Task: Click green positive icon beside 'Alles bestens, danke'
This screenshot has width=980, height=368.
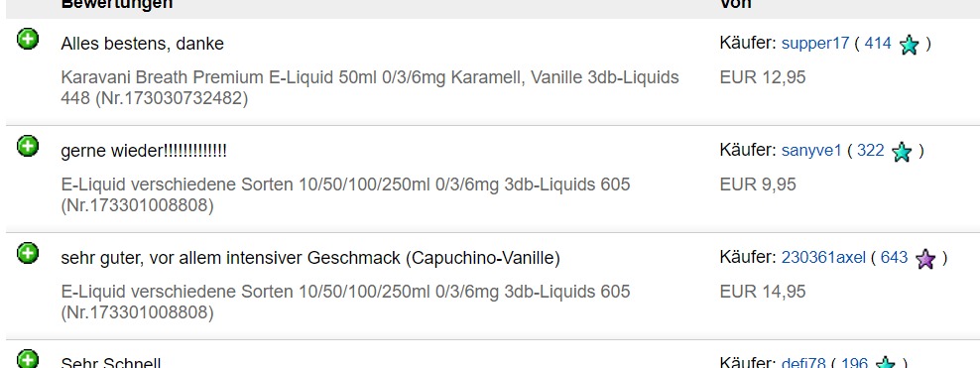Action: 27,39
